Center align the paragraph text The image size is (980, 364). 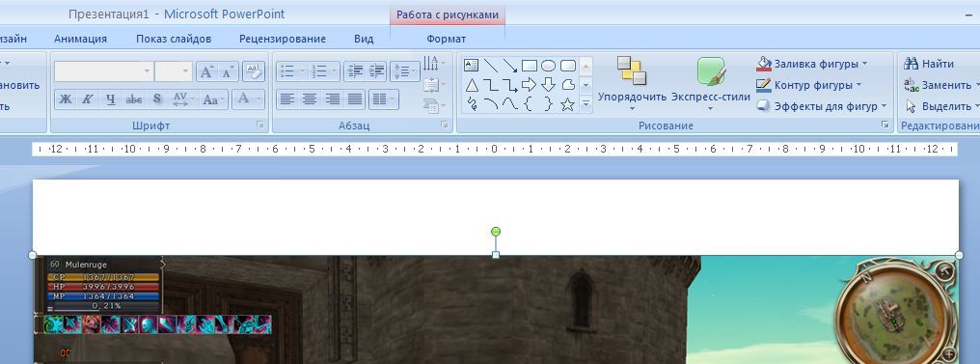click(x=310, y=98)
